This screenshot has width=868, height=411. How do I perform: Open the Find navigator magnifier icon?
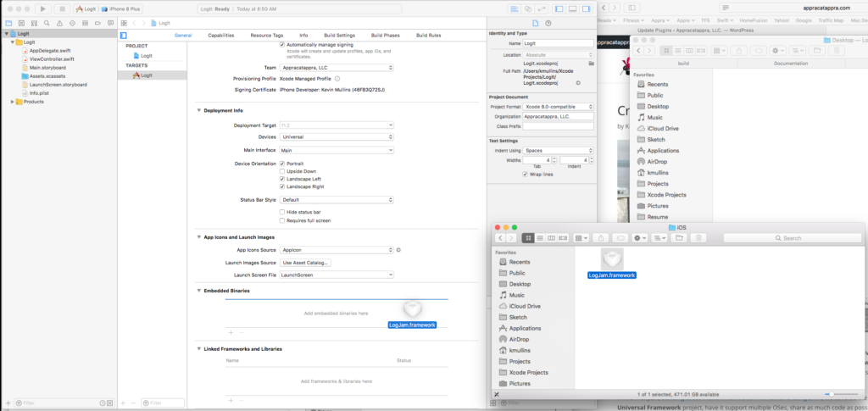(x=47, y=23)
